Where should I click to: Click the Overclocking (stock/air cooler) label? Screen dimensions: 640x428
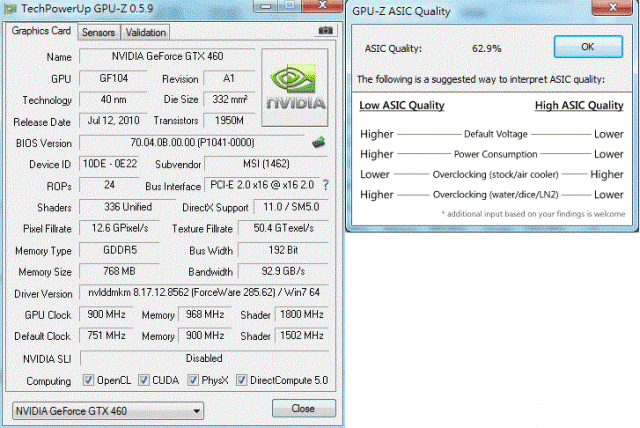(x=496, y=175)
